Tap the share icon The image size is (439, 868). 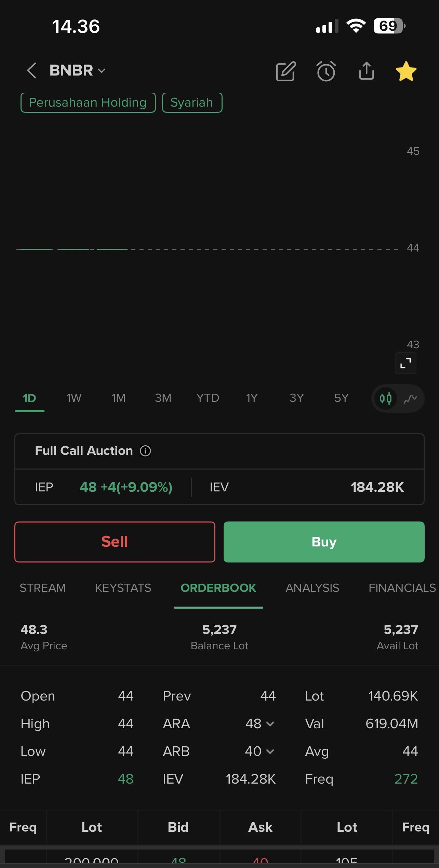tap(367, 71)
